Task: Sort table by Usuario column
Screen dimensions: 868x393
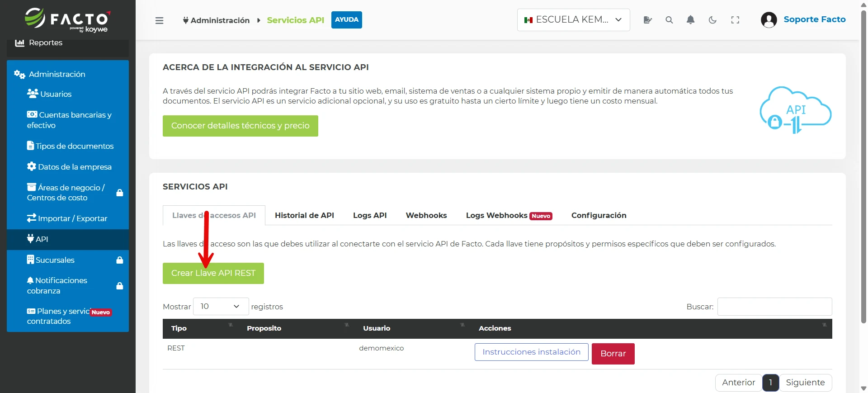Action: point(413,328)
